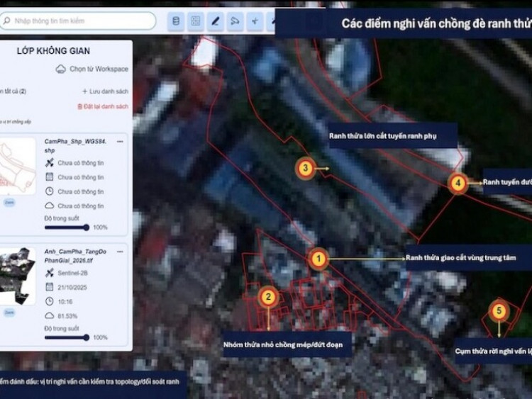This screenshot has width=532, height=399.
Task: Click calendar icon next to 21/10/2025
Action: click(50, 287)
